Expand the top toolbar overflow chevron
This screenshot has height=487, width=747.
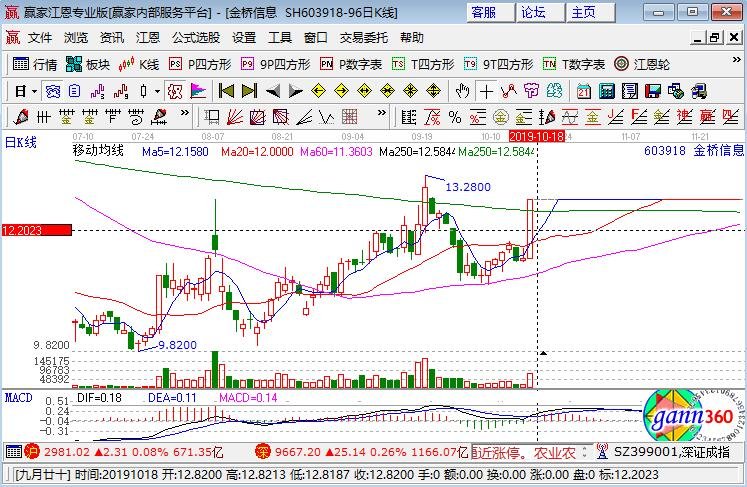pyautogui.click(x=737, y=60)
